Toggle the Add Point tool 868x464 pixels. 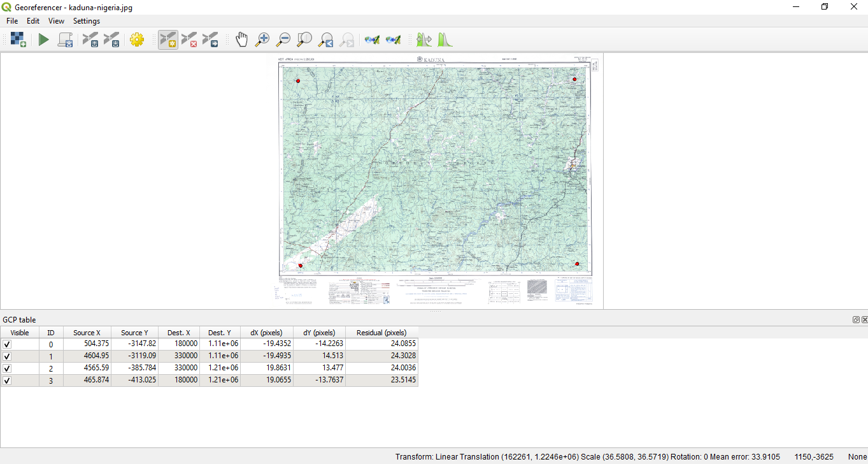tap(168, 40)
